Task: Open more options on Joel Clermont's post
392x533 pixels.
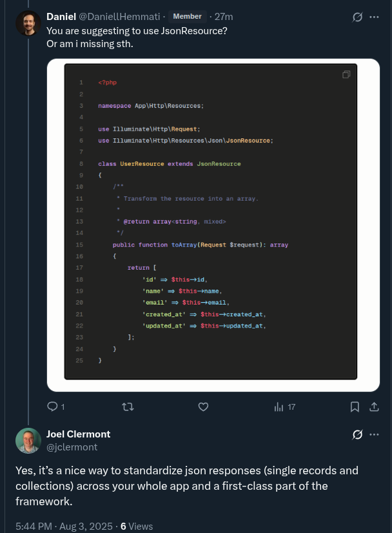Action: pos(374,434)
